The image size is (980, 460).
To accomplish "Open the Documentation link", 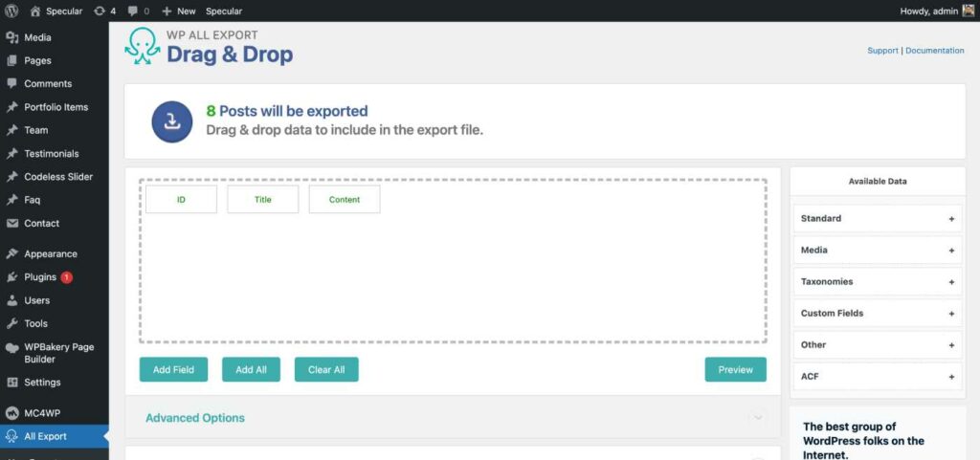I will pyautogui.click(x=935, y=51).
